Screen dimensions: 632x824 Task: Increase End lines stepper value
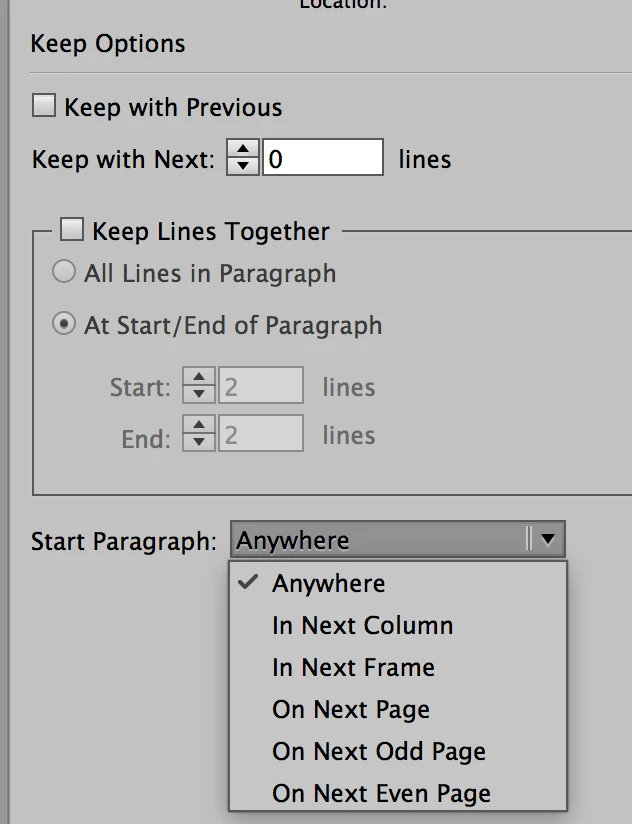click(201, 427)
